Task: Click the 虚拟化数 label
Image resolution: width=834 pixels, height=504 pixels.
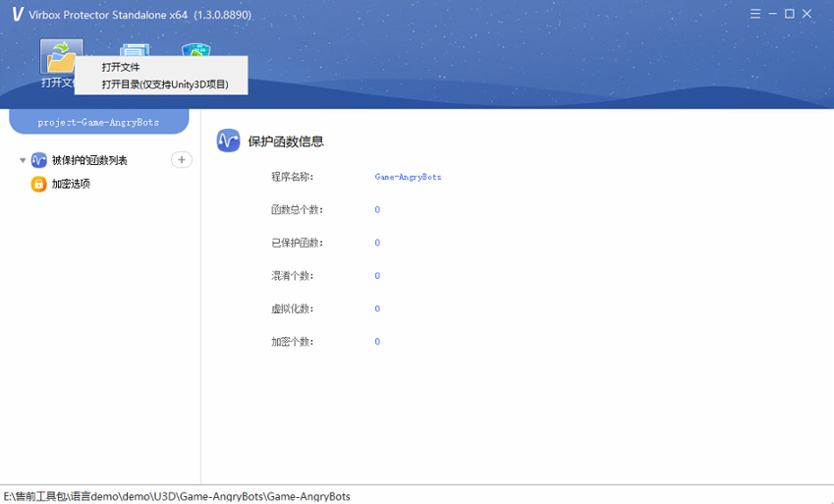Action: click(x=293, y=308)
